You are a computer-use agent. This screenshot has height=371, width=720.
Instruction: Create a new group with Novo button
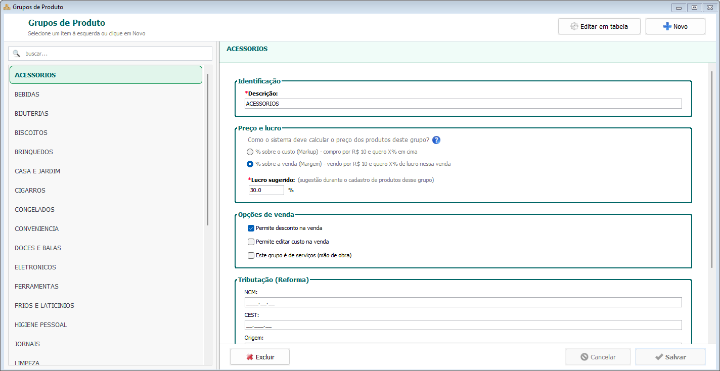point(675,27)
